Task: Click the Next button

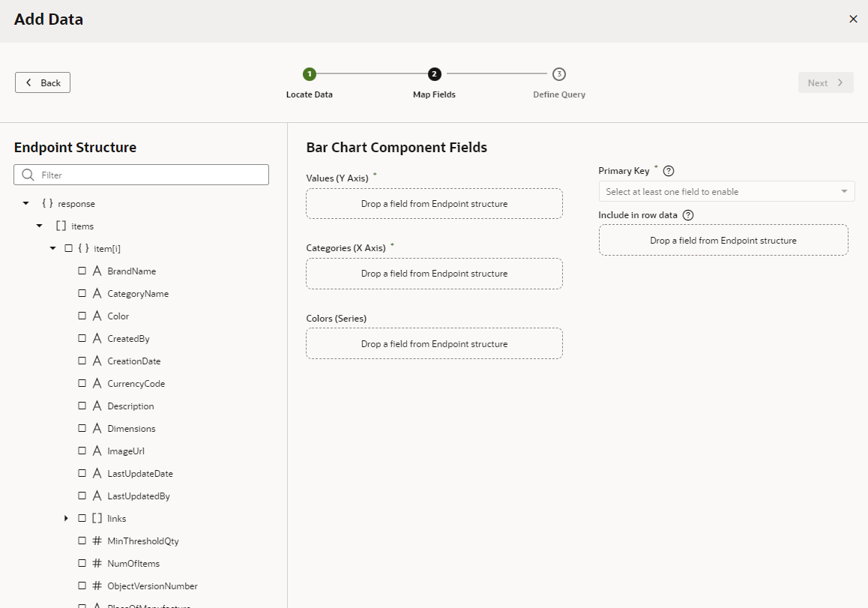Action: tap(825, 83)
